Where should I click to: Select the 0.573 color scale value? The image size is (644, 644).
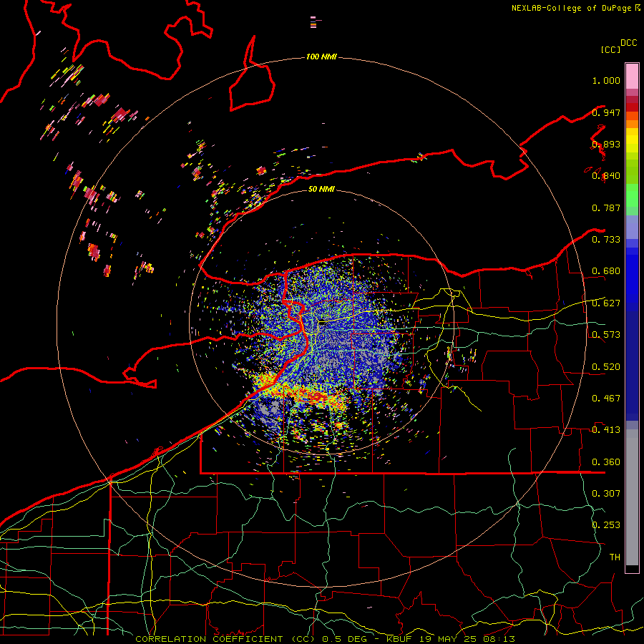click(x=606, y=335)
